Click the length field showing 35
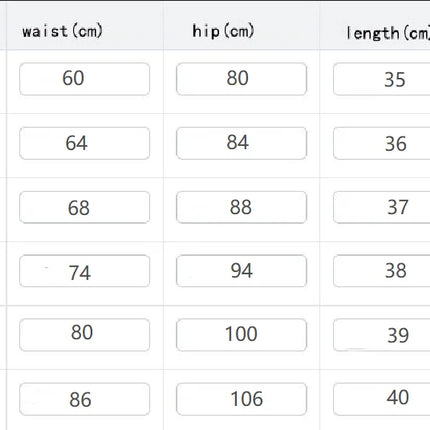The image size is (430, 430). coord(382,79)
